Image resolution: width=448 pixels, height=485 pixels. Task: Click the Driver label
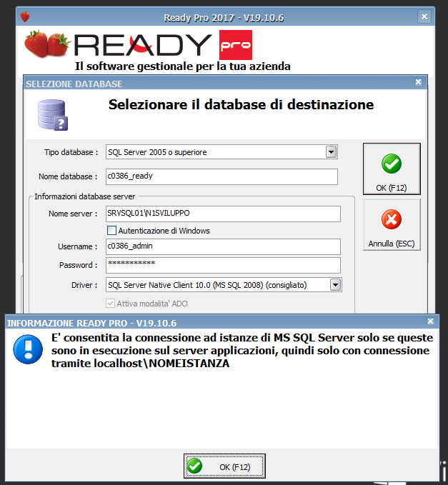click(84, 285)
